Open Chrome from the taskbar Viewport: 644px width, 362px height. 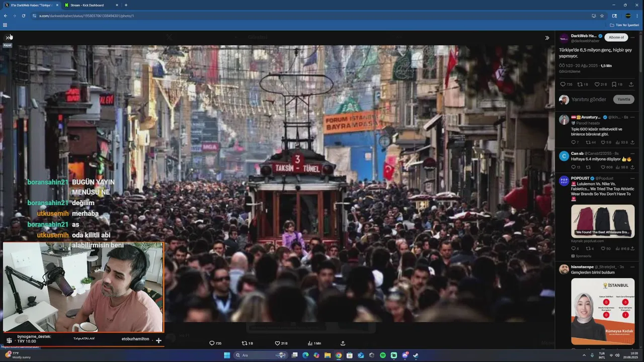[x=339, y=355]
